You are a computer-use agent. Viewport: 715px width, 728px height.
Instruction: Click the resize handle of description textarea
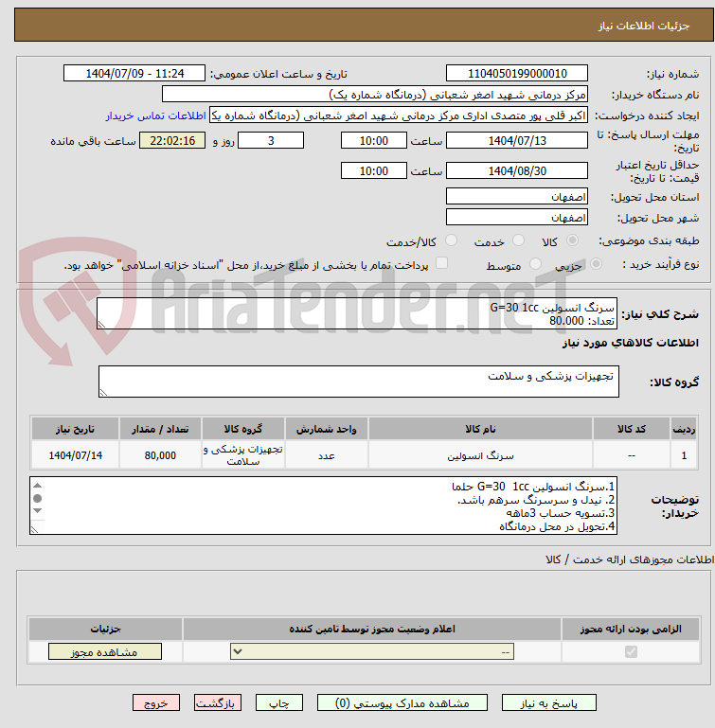pos(101,325)
